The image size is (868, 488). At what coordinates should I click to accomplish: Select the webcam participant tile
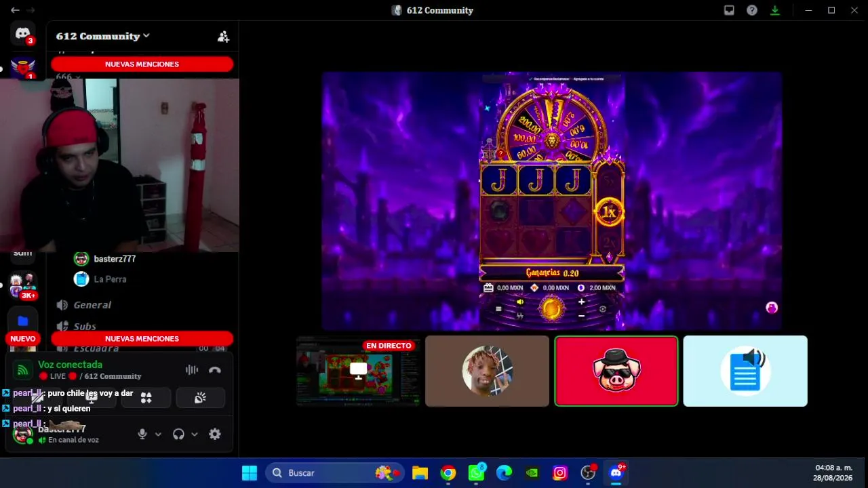487,371
